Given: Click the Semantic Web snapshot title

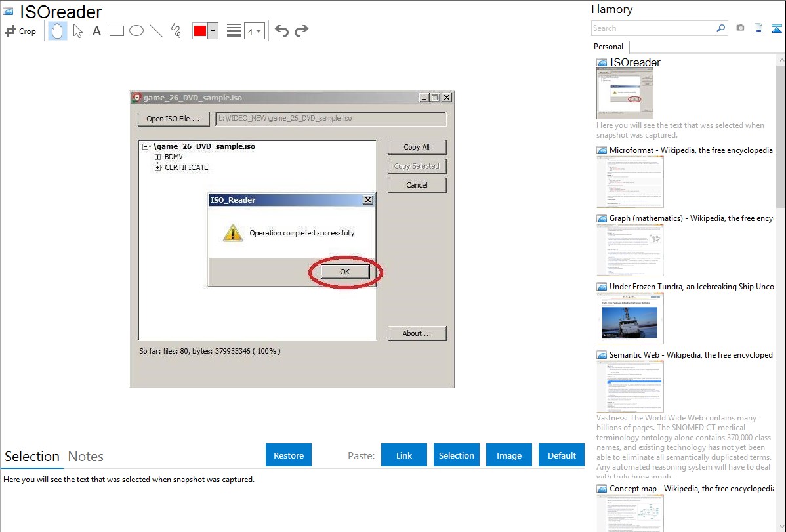Looking at the screenshot, I should (691, 354).
